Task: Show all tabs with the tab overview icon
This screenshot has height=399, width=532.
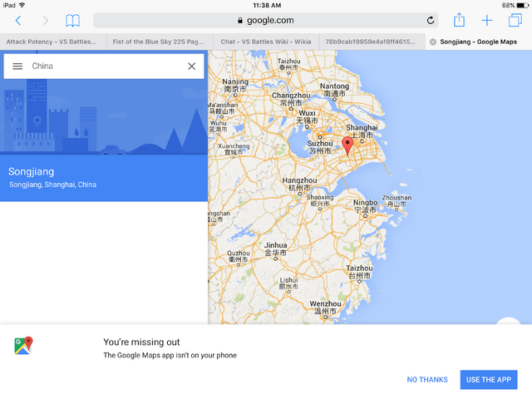Action: coord(515,20)
